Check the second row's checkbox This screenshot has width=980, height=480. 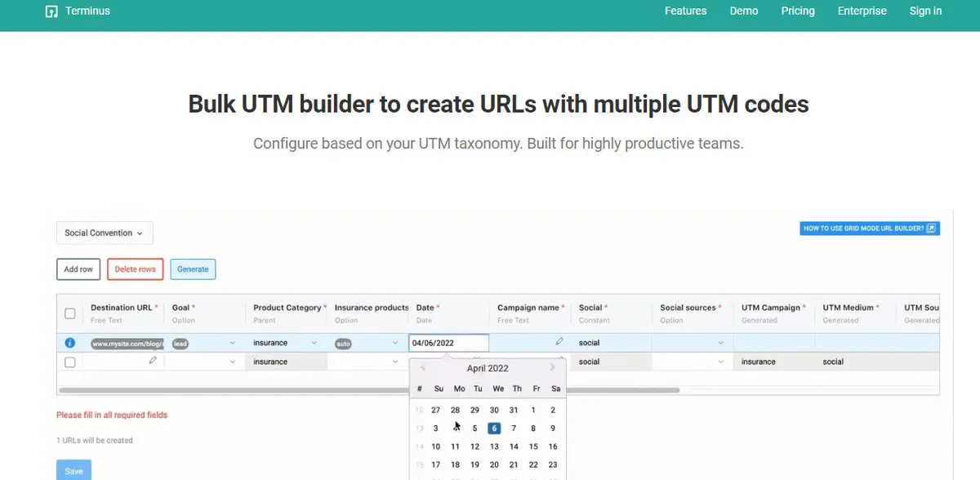tap(69, 361)
